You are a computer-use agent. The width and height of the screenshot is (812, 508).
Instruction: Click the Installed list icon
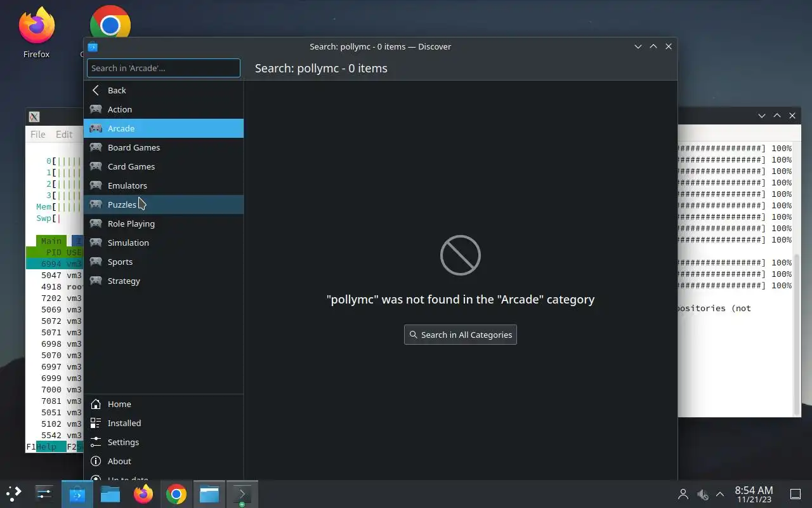click(96, 423)
